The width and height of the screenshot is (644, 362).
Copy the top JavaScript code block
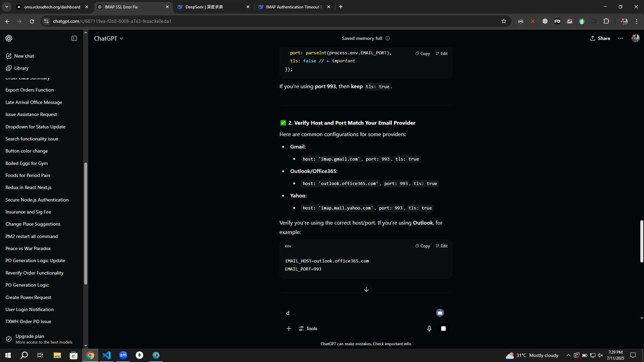pyautogui.click(x=423, y=54)
